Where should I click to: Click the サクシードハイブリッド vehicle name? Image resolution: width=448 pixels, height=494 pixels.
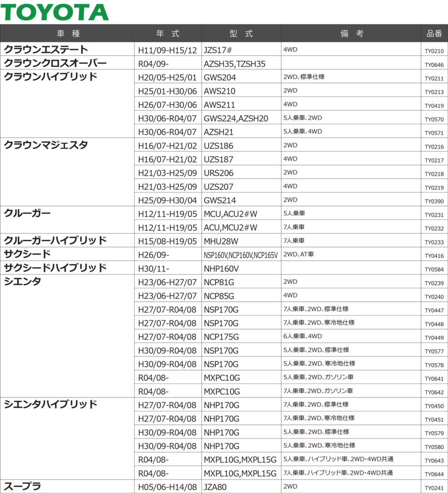(56, 268)
